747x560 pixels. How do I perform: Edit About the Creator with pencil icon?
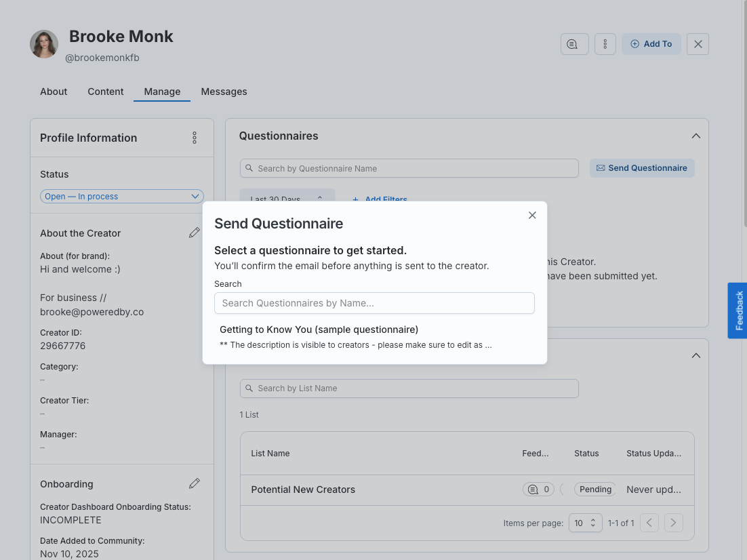click(x=195, y=233)
